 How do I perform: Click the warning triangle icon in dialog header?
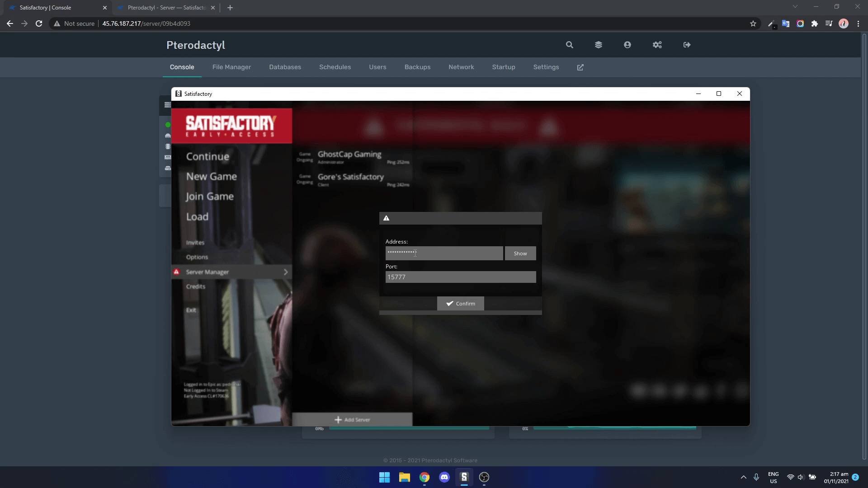point(387,218)
